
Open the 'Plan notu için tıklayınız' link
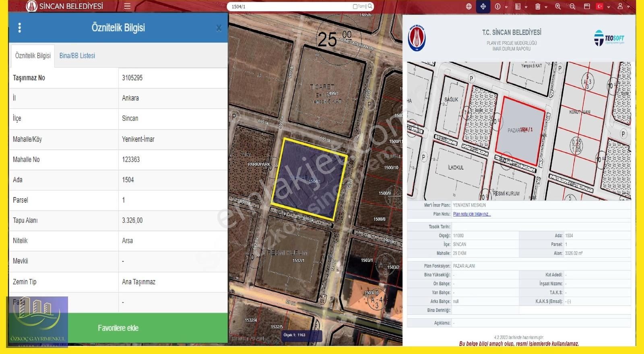tap(472, 214)
